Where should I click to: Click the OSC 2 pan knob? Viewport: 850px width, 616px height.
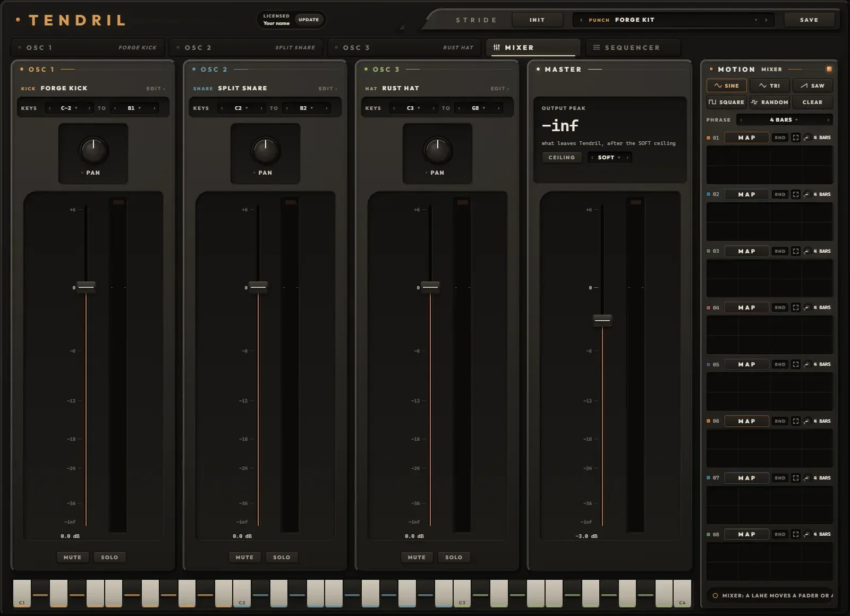(266, 150)
